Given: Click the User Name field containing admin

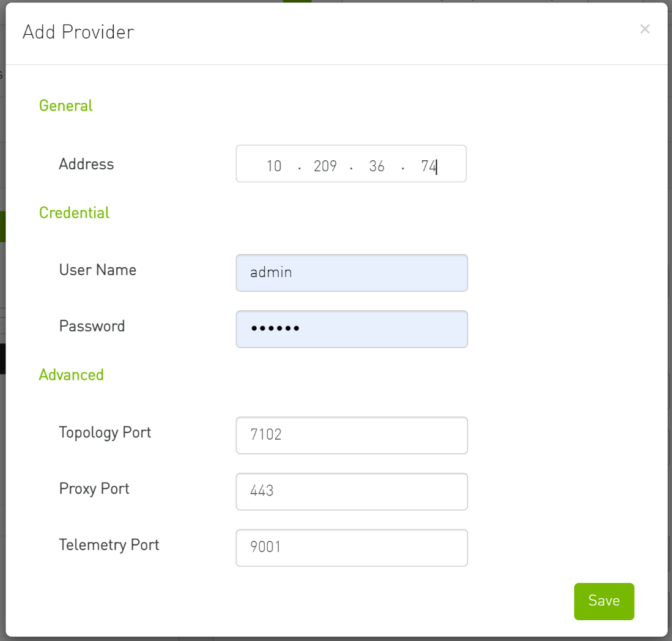Looking at the screenshot, I should click(352, 272).
